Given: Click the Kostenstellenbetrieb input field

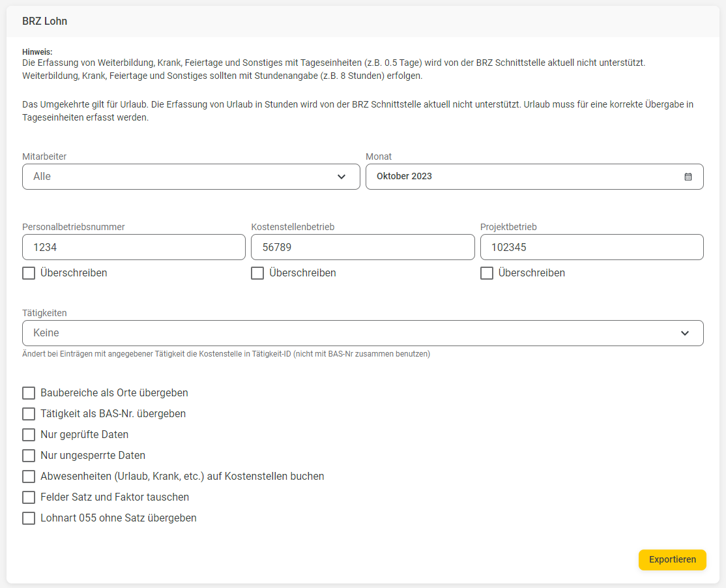Looking at the screenshot, I should 362,247.
